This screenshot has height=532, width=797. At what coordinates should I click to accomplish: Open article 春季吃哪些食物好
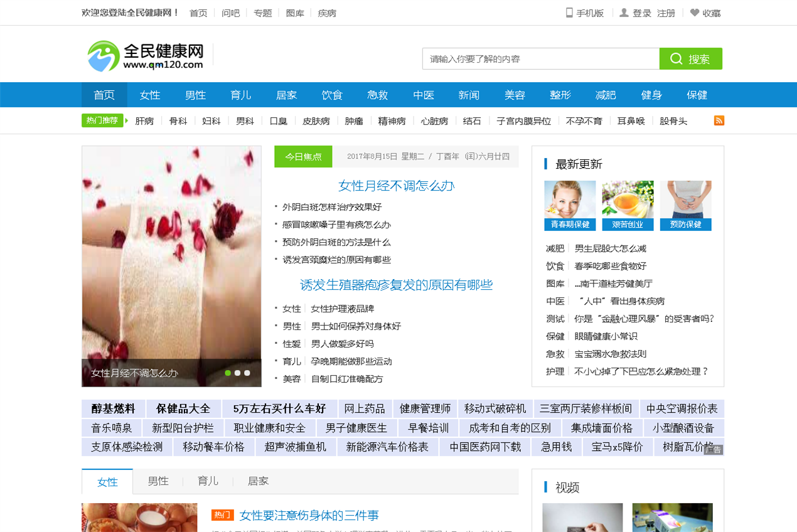pyautogui.click(x=610, y=266)
